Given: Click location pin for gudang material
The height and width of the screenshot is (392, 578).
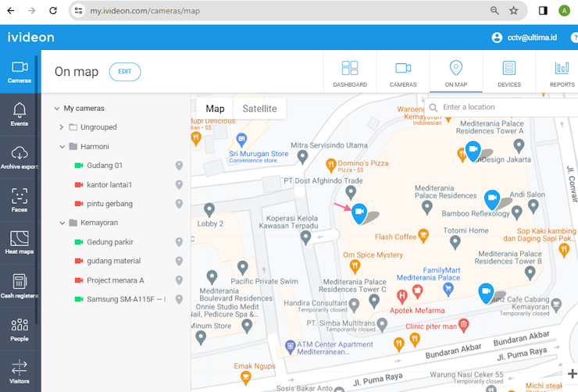Looking at the screenshot, I should pos(179,262).
